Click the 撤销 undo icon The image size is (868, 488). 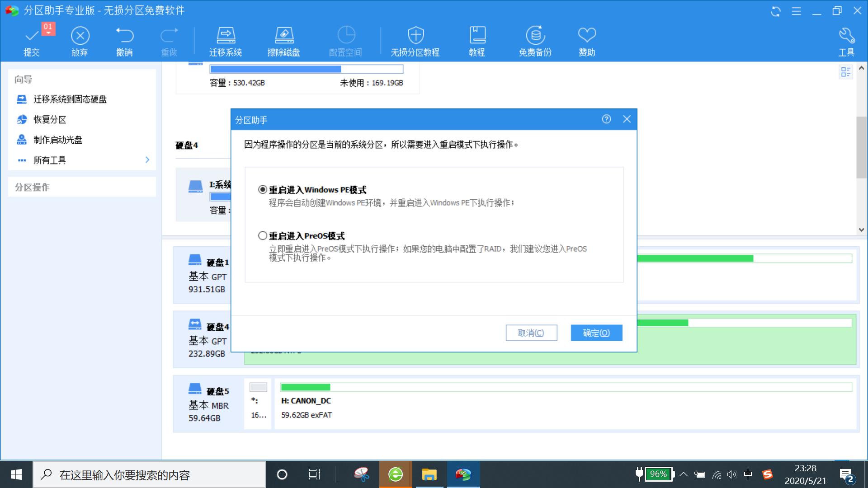click(x=125, y=40)
